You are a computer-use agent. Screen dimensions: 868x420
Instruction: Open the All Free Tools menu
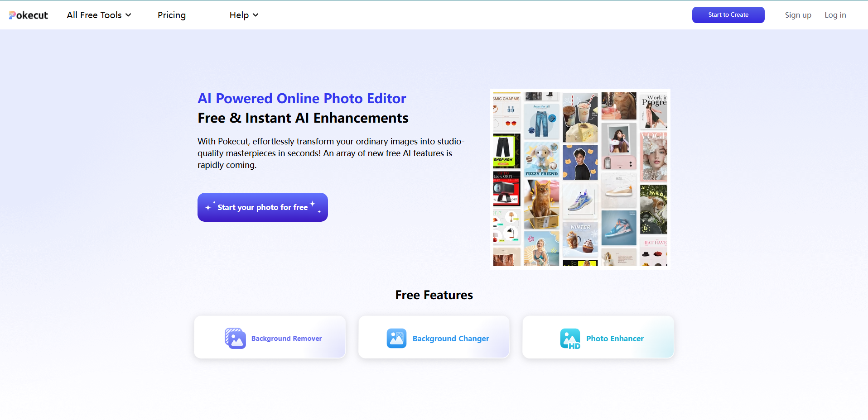click(x=94, y=15)
